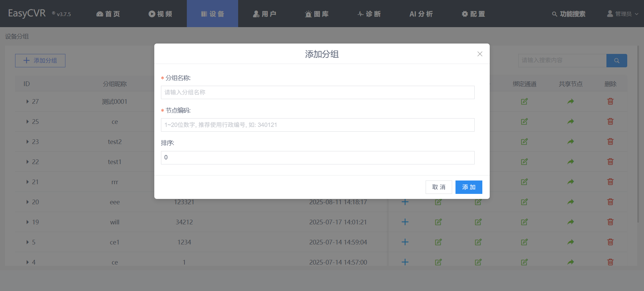Open the 管理员 user dropdown
The image size is (644, 291).
click(623, 14)
